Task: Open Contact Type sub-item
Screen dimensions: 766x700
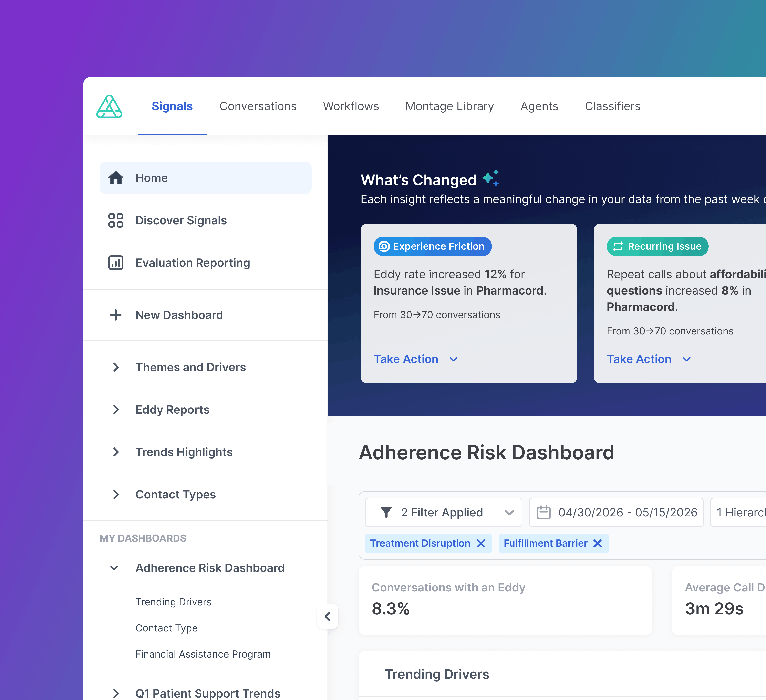Action: [166, 628]
